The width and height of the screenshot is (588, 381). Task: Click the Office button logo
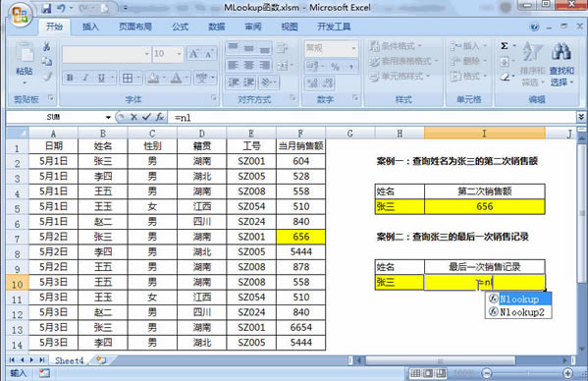pos(20,15)
